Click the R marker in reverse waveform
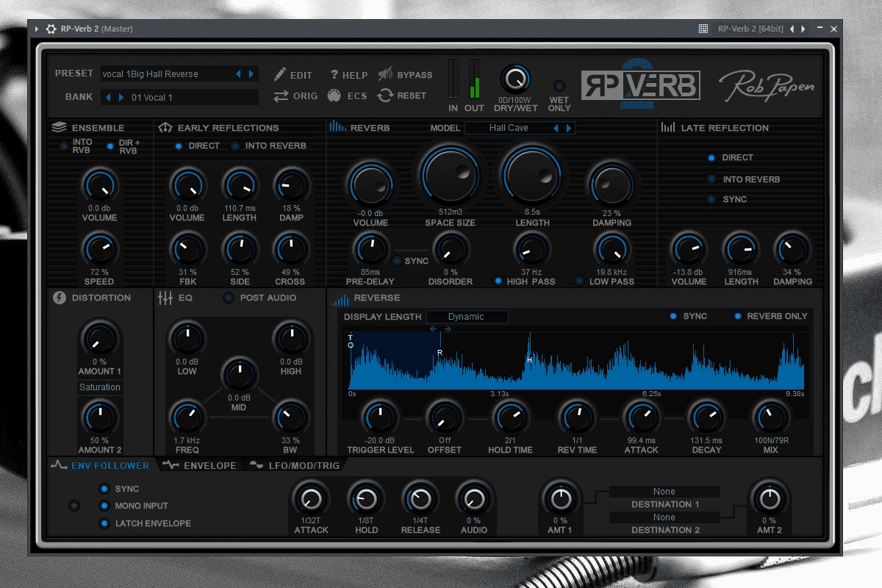The width and height of the screenshot is (882, 588). 440,353
